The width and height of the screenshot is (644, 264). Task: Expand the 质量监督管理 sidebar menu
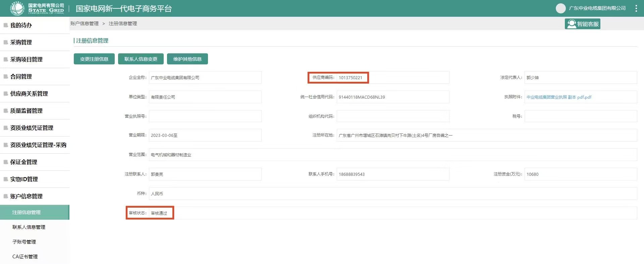[35, 111]
